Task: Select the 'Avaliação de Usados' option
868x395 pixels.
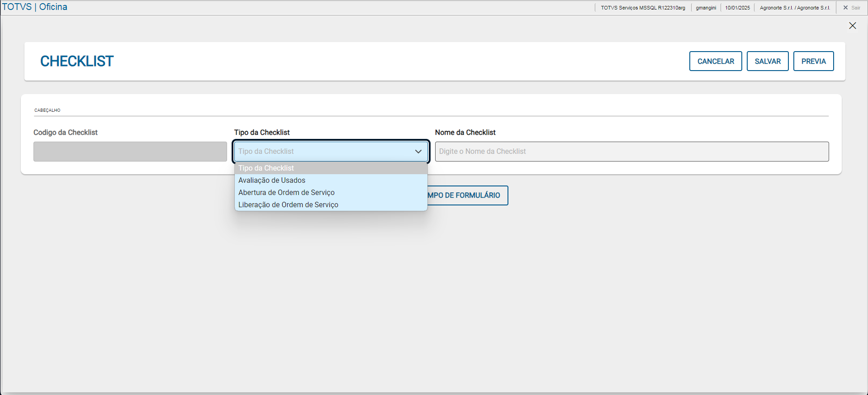Action: tap(272, 181)
